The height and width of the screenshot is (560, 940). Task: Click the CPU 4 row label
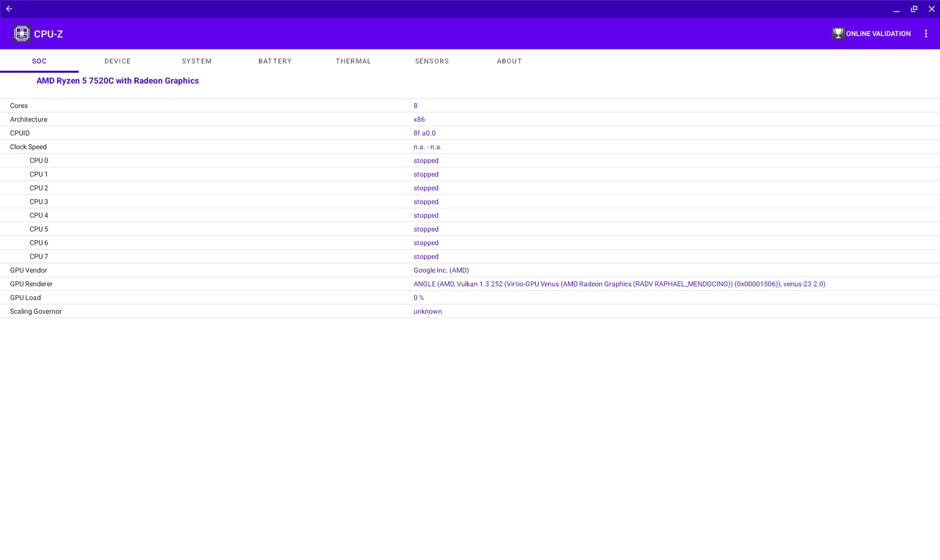point(39,215)
